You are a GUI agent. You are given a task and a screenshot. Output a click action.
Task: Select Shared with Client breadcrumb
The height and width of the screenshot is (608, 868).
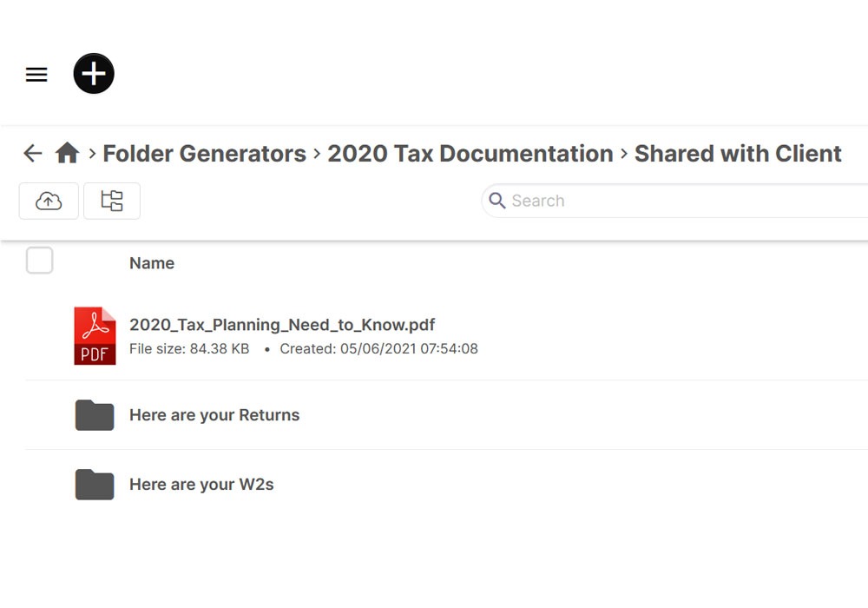737,154
